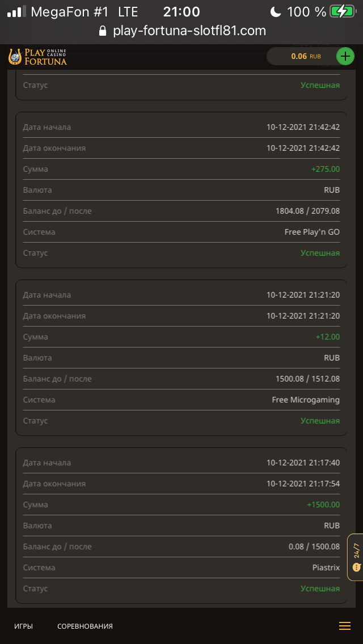This screenshot has width=363, height=644.
Task: Open the hamburger menu icon
Action: pos(345,626)
